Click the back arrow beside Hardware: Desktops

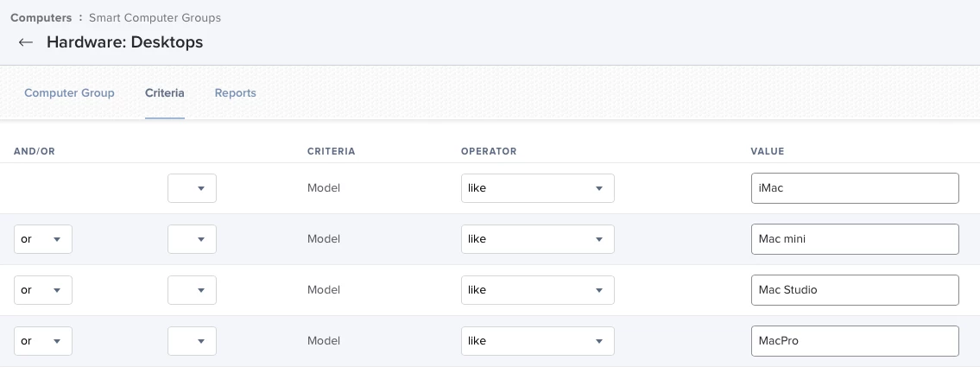[x=26, y=42]
